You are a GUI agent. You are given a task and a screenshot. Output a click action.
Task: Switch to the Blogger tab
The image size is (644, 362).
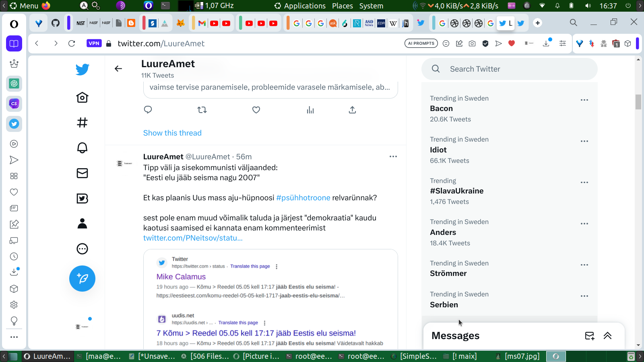click(131, 23)
